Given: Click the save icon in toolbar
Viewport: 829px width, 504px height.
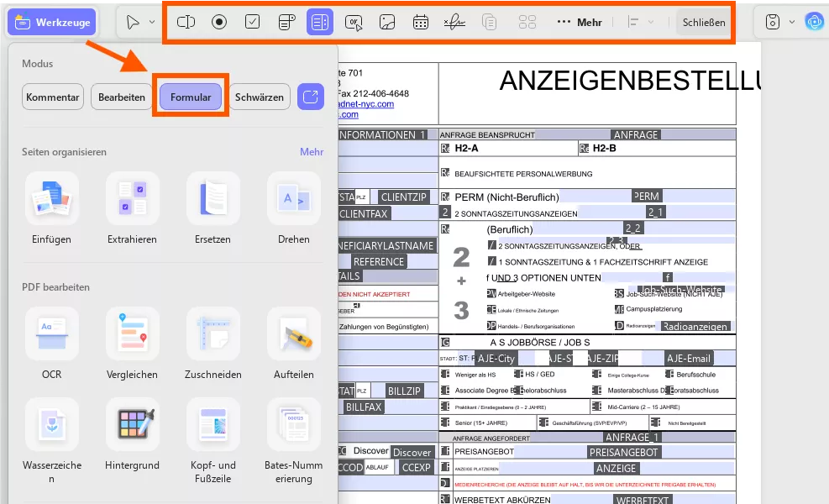Looking at the screenshot, I should coord(773,22).
